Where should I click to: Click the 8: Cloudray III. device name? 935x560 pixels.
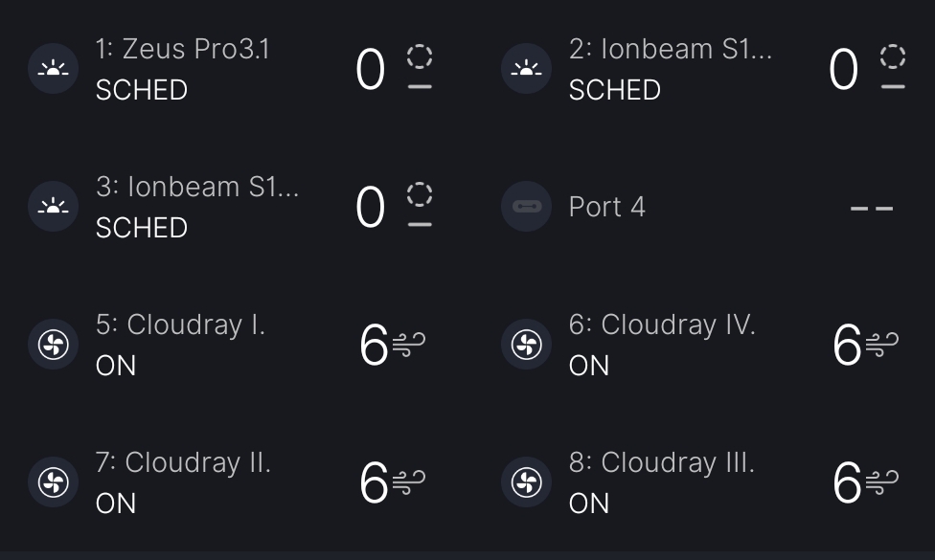[662, 462]
